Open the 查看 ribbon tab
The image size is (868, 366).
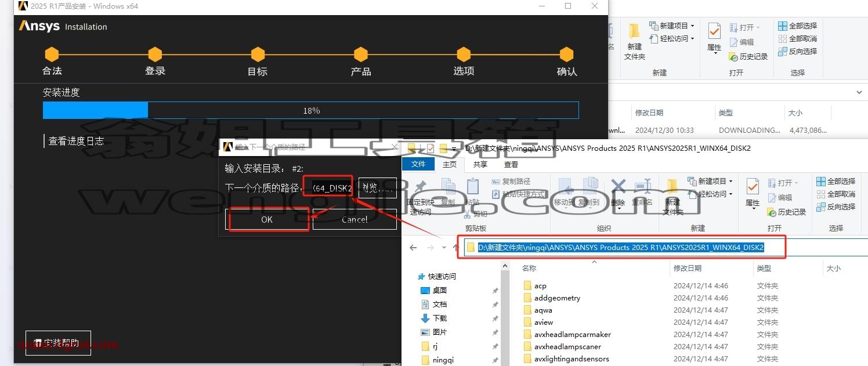click(x=511, y=164)
